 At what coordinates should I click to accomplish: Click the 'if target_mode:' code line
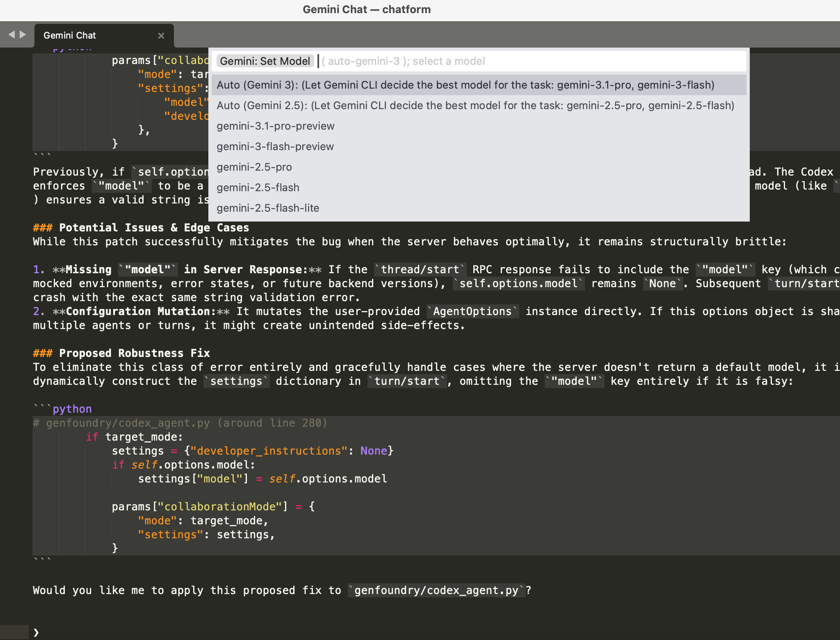point(135,437)
